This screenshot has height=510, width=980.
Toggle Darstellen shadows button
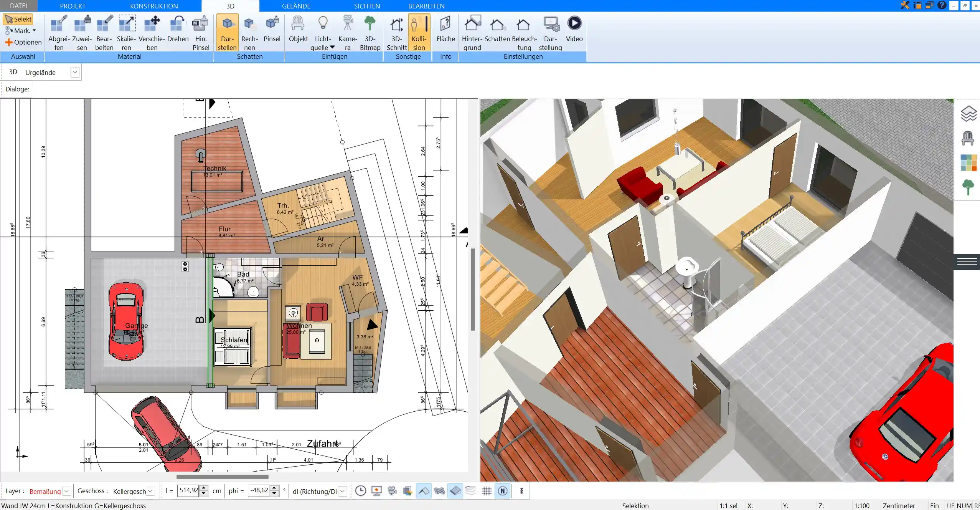click(x=227, y=33)
